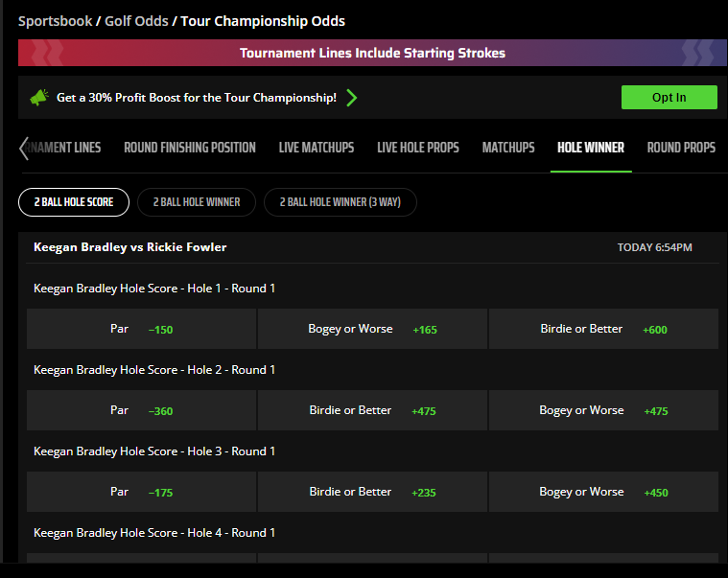Image resolution: width=728 pixels, height=578 pixels.
Task: Click the green chevron after Profit Boost text
Action: pos(352,98)
